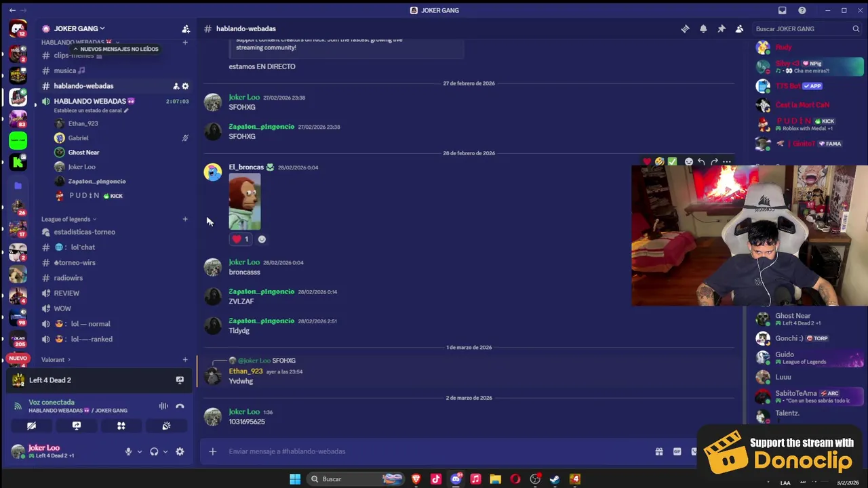The image size is (868, 488).
Task: Open server invite people icon beside JOKER GANG
Action: click(186, 29)
